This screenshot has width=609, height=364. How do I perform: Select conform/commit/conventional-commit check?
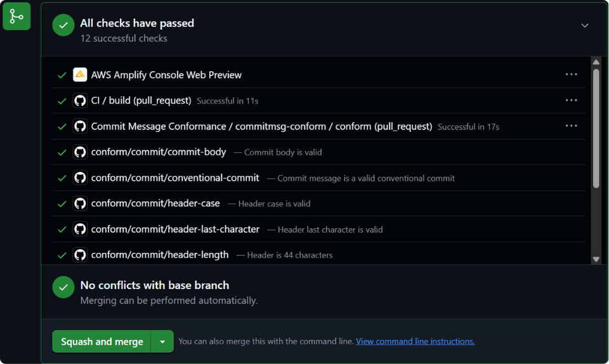coord(175,178)
